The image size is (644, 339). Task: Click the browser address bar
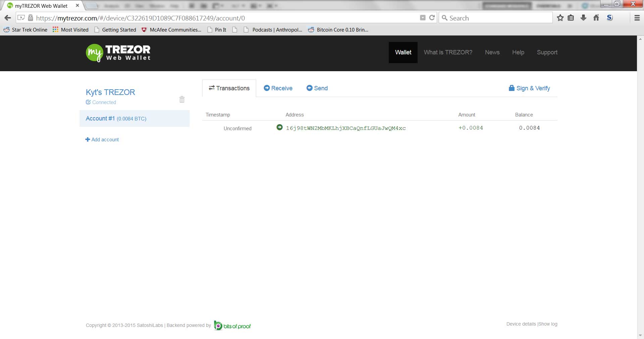[227, 18]
